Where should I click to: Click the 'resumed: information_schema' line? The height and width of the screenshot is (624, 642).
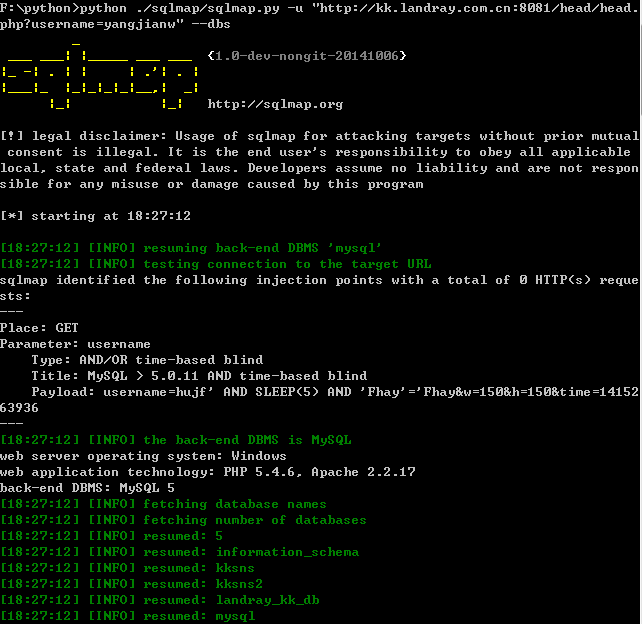pos(179,552)
